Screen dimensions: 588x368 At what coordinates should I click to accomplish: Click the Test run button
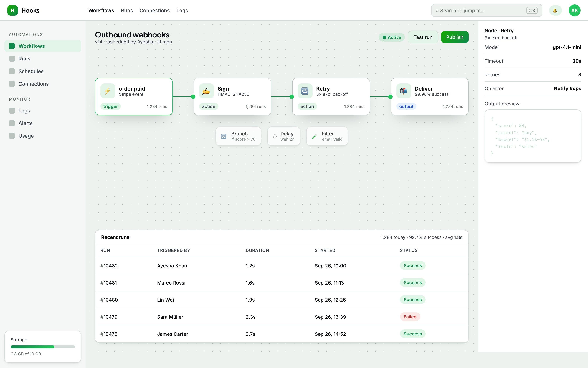coord(423,37)
